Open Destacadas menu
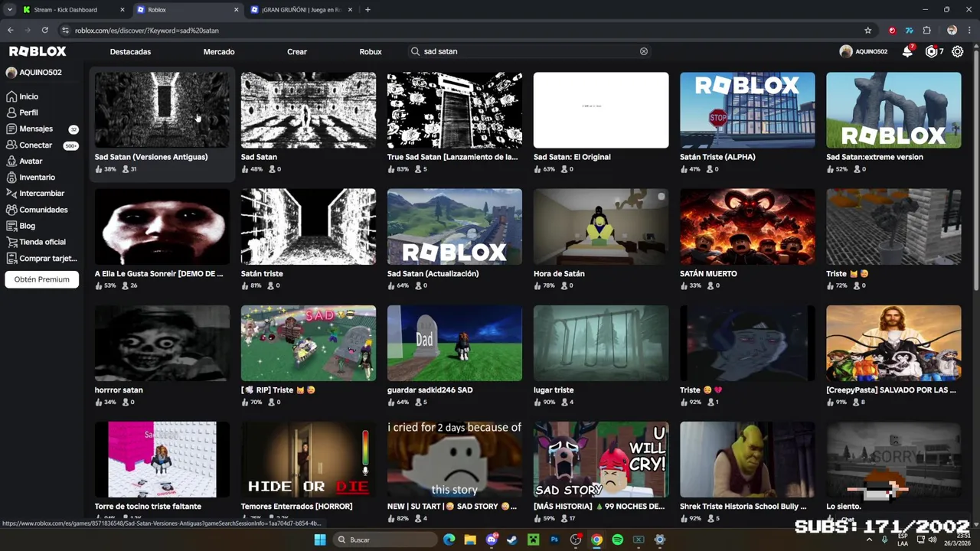Image resolution: width=980 pixels, height=551 pixels. click(130, 51)
